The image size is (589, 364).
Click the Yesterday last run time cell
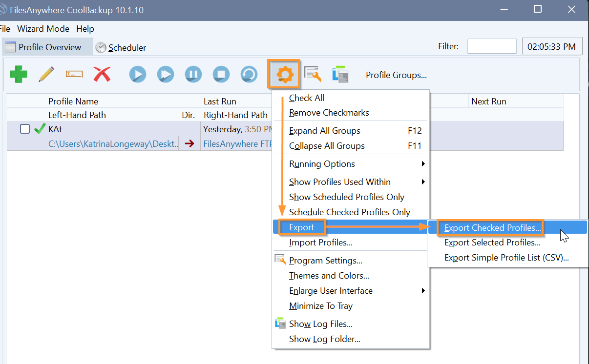tap(238, 129)
